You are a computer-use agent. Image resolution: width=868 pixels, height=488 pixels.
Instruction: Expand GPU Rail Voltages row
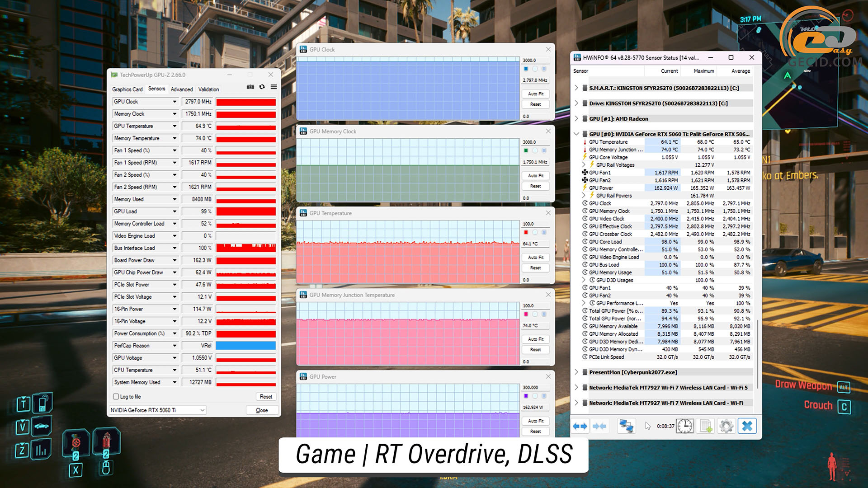(584, 165)
